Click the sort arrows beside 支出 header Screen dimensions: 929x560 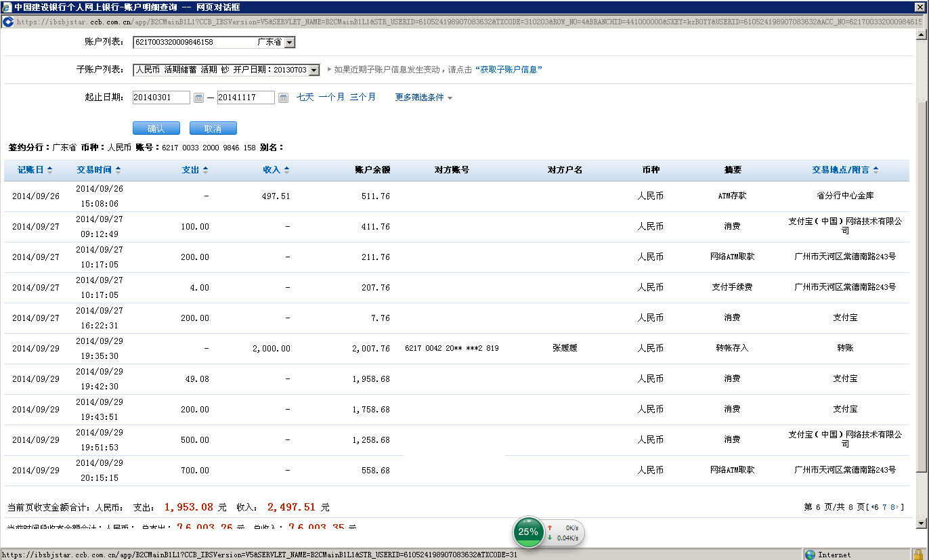206,170
